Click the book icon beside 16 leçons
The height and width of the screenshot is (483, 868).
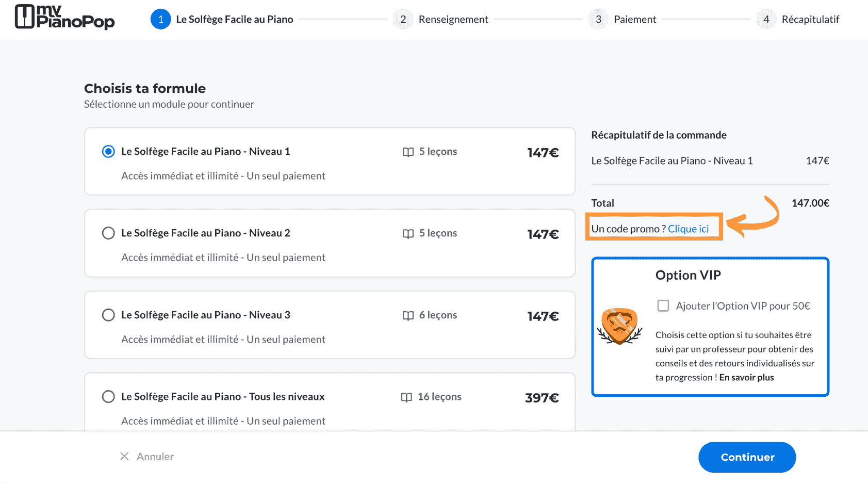[x=406, y=397]
